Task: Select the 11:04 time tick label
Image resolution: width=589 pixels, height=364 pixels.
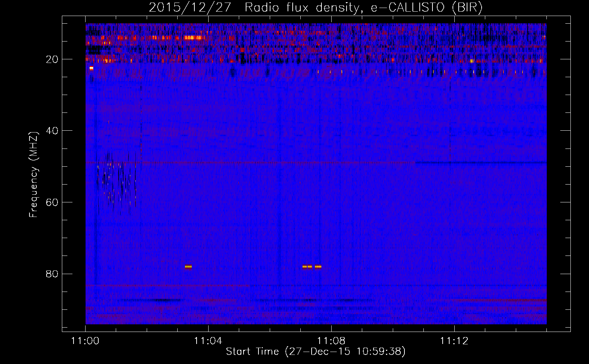Action: 208,341
